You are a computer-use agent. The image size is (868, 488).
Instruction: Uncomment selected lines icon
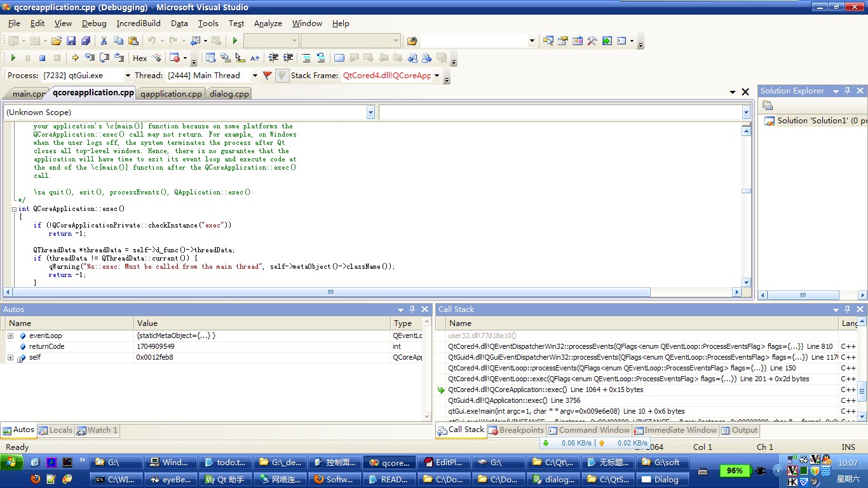coord(321,58)
